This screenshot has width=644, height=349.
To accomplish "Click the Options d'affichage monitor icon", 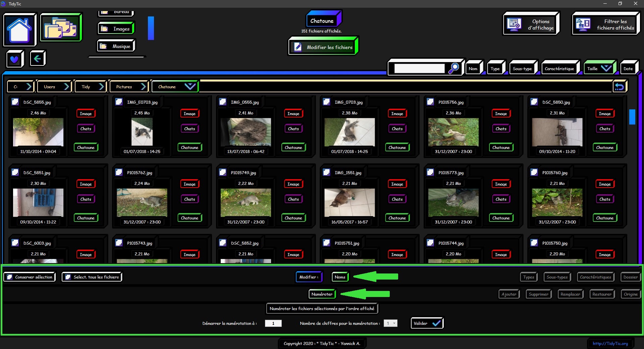I will tap(514, 24).
